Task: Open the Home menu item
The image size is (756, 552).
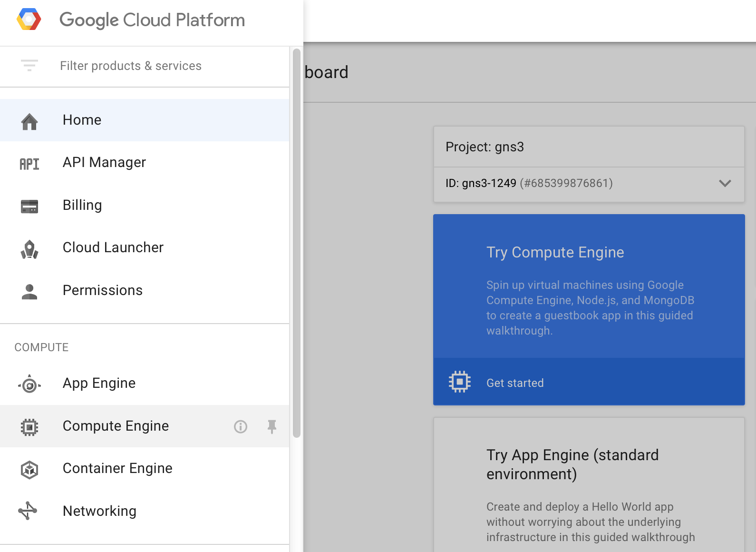Action: coord(145,120)
